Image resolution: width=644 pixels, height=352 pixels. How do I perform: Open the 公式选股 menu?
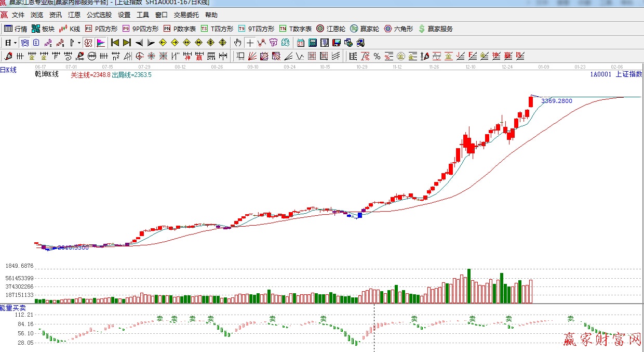point(99,15)
